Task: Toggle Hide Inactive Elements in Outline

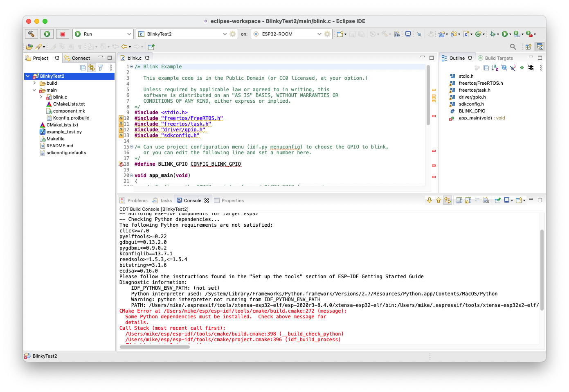Action: tap(531, 68)
